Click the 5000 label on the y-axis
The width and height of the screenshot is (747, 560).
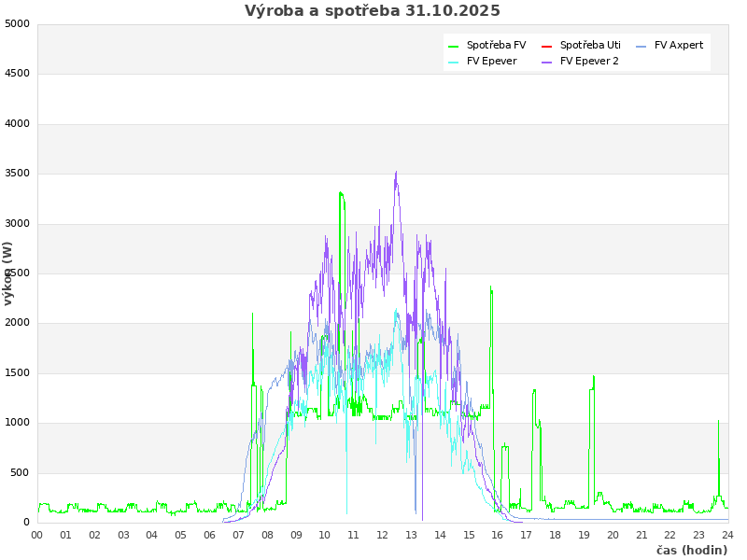(x=17, y=23)
